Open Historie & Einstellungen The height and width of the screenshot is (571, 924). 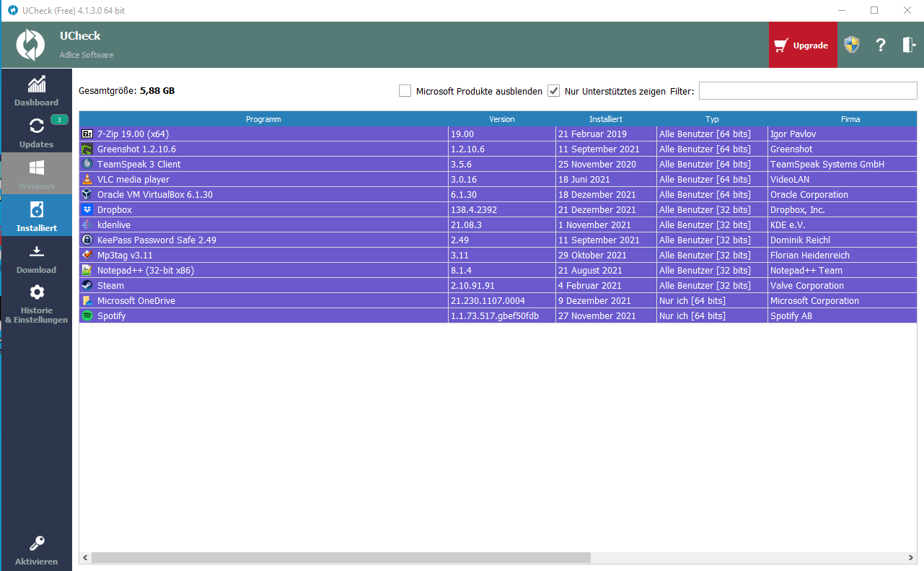pyautogui.click(x=36, y=303)
